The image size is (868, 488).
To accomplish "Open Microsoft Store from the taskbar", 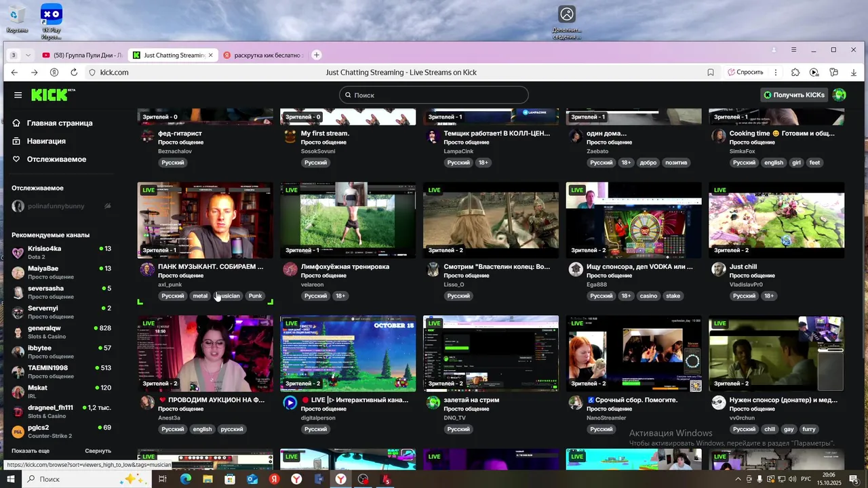I will (x=230, y=479).
